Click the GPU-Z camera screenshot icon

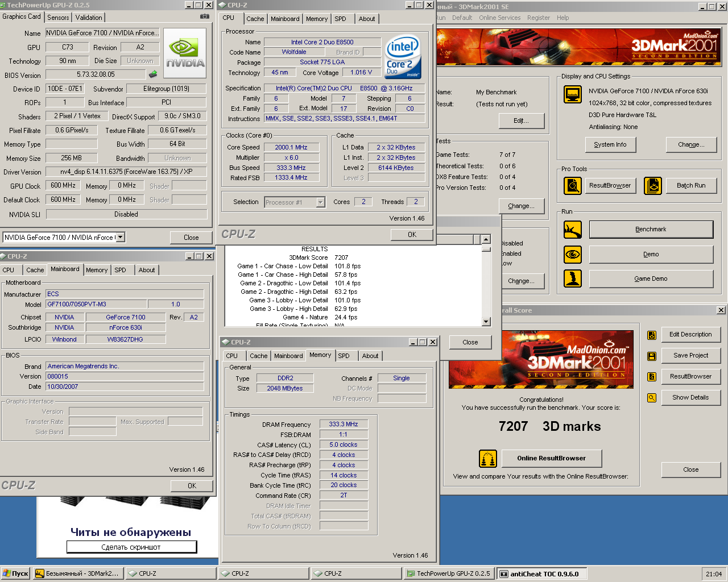[x=205, y=16]
